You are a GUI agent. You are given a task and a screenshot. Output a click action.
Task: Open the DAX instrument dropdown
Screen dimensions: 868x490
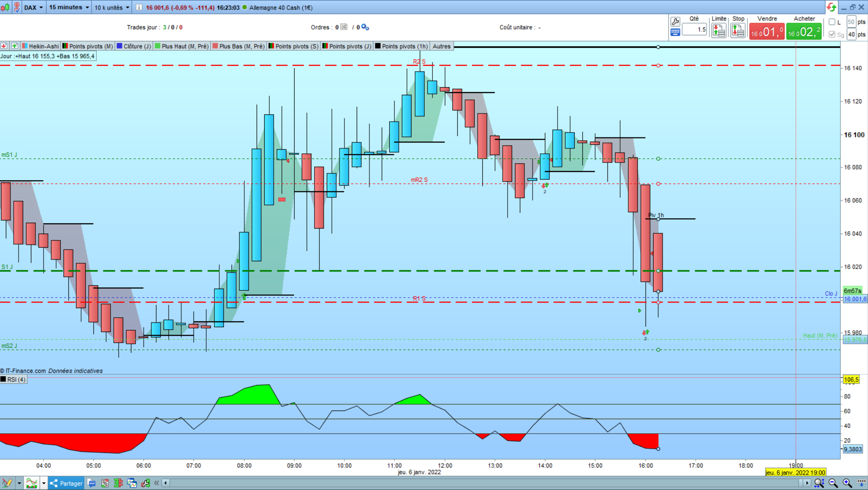(x=34, y=7)
